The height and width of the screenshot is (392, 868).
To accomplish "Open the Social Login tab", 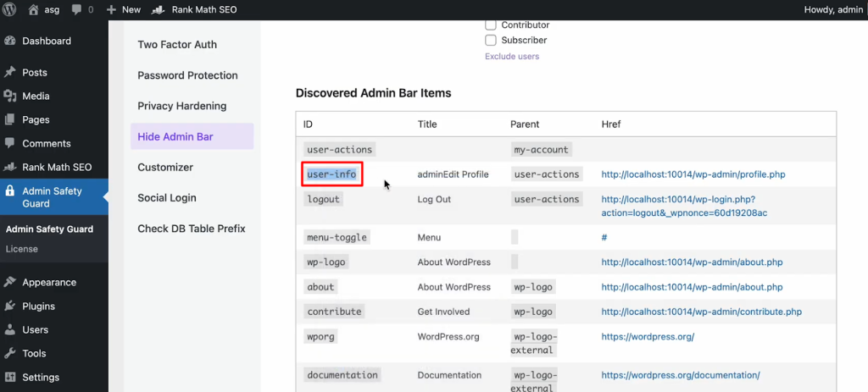I will click(x=167, y=197).
